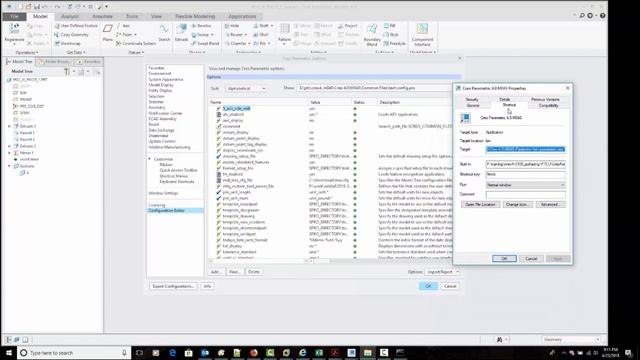This screenshot has height=360, width=640.
Task: Click the Start in input field
Action: 525,164
